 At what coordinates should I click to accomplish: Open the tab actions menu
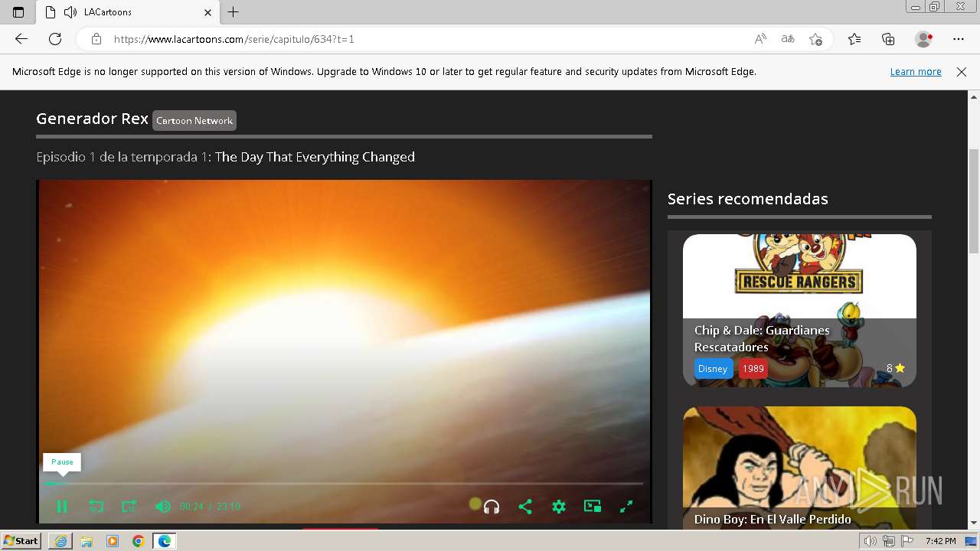point(18,12)
